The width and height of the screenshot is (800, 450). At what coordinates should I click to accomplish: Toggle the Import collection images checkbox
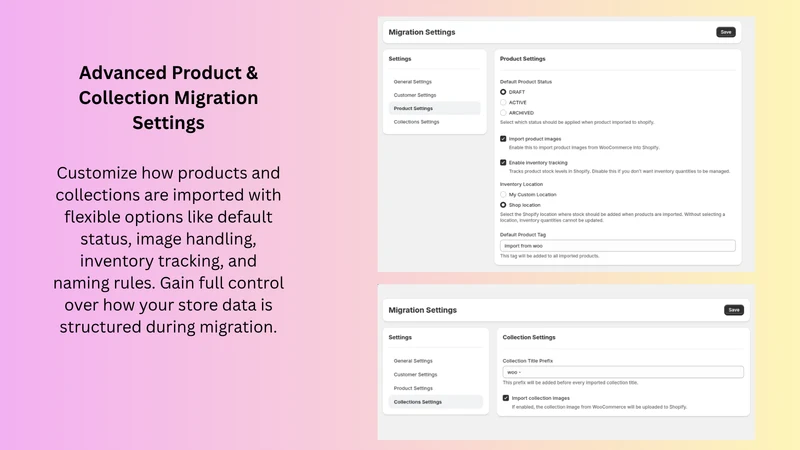(506, 398)
